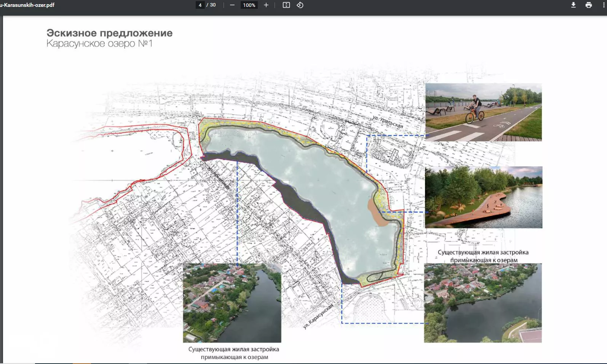Click the 'Эскизное предложение' heading
The width and height of the screenshot is (607, 364).
109,33
